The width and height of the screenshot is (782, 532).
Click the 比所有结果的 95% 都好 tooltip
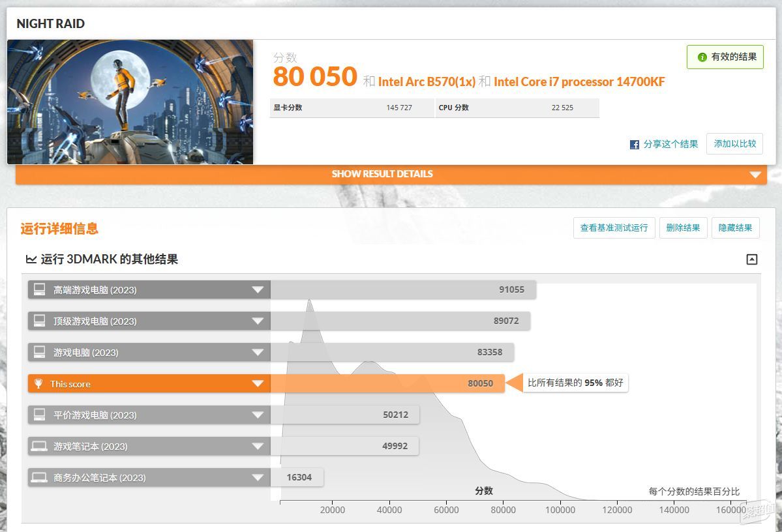coord(575,383)
